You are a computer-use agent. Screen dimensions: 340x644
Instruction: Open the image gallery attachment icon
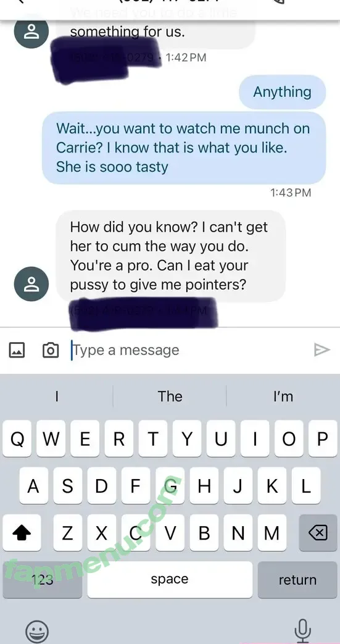[17, 350]
